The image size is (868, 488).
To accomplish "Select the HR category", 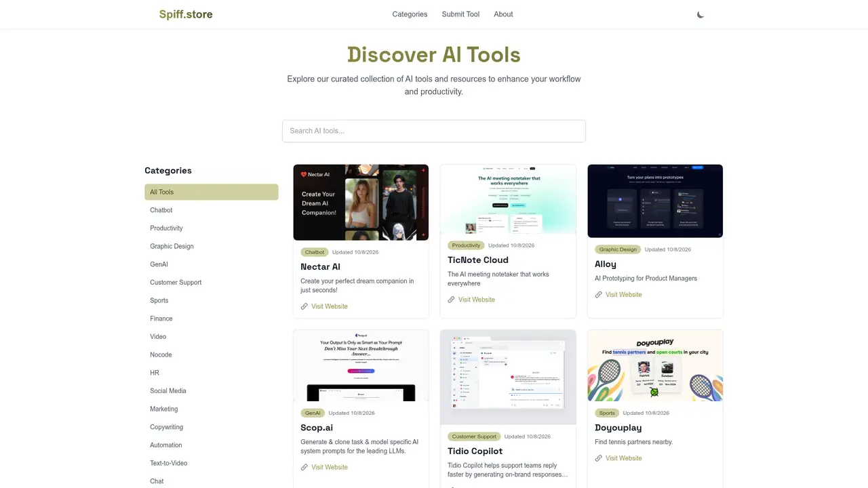I will tap(212, 373).
